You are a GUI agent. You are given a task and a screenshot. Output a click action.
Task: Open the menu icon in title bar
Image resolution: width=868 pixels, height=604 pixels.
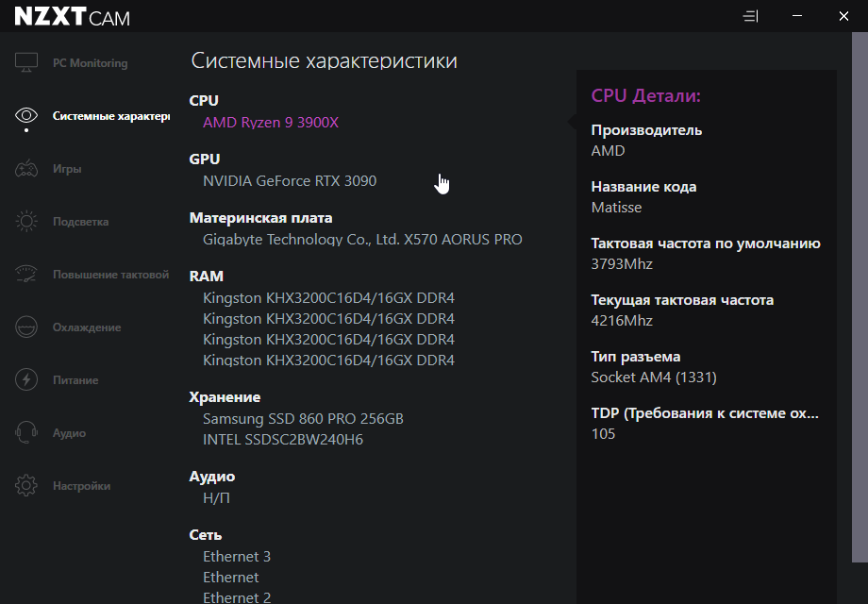(751, 16)
